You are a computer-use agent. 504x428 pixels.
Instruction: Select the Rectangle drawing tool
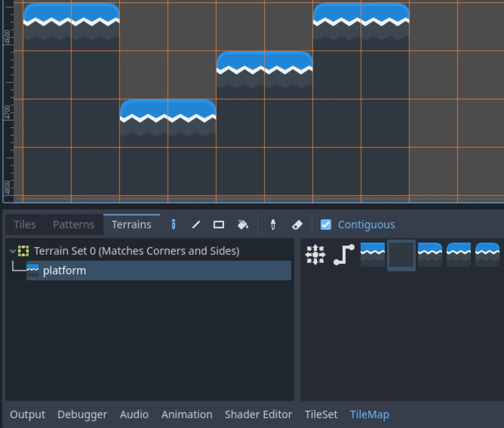pyautogui.click(x=218, y=224)
